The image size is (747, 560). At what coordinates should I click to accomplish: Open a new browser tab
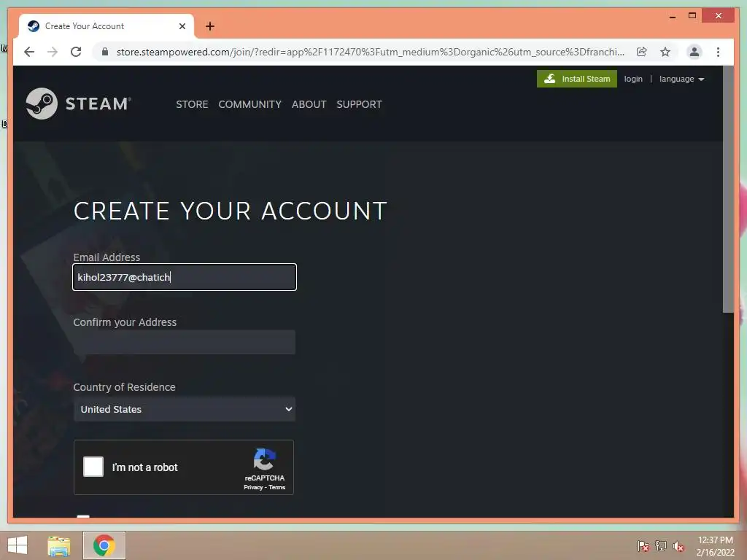pos(209,26)
